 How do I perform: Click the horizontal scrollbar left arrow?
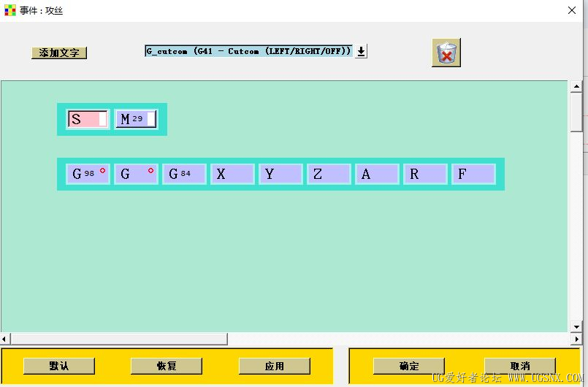coord(4,339)
